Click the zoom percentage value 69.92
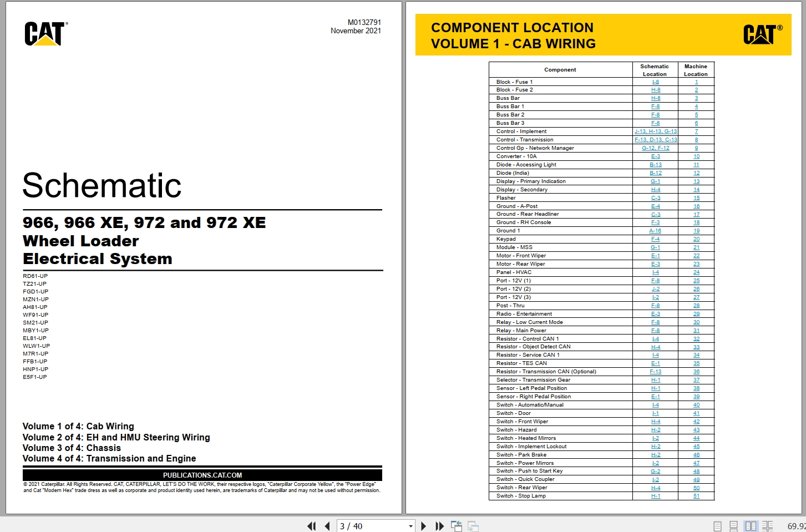 (x=797, y=526)
